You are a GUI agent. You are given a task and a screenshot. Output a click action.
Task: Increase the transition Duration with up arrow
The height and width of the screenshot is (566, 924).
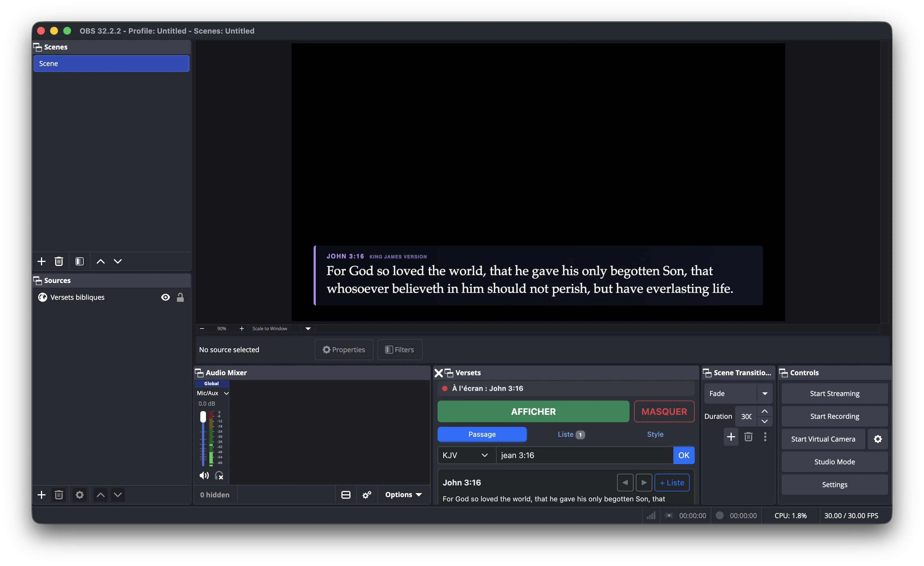tap(765, 411)
